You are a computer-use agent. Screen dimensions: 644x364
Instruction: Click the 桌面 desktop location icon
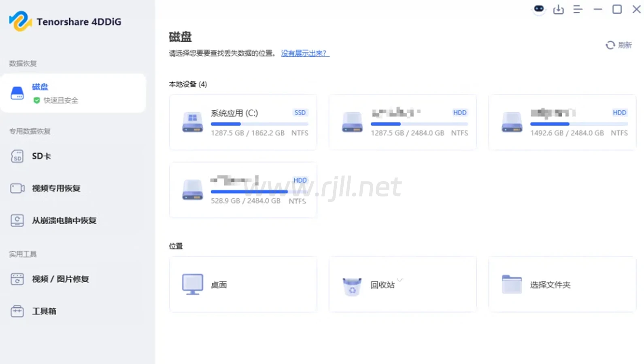[192, 284]
